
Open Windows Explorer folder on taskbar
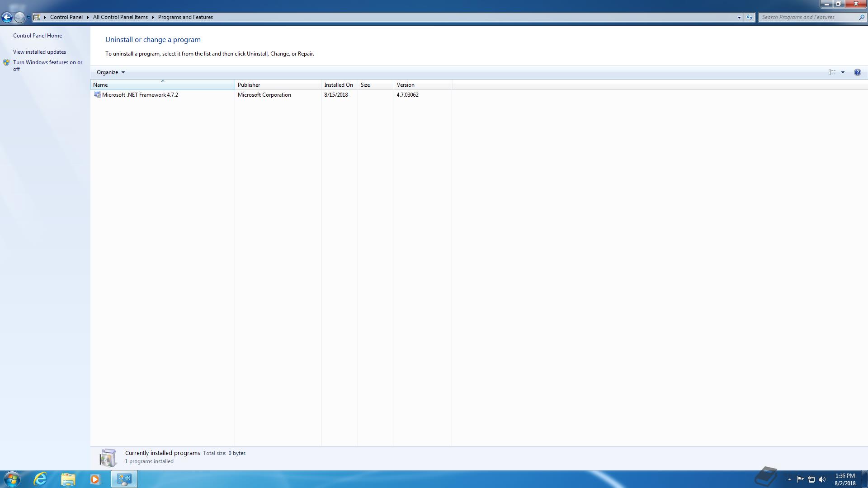68,479
